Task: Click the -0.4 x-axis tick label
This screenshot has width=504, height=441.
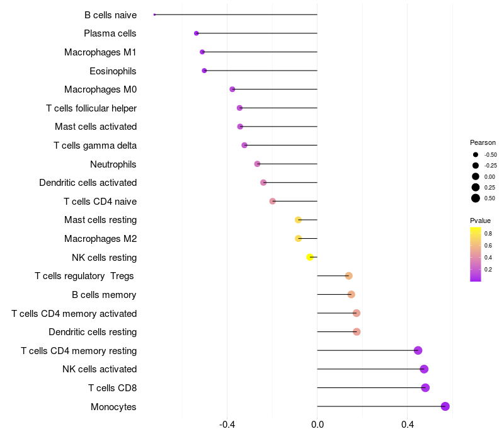Action: pyautogui.click(x=227, y=425)
